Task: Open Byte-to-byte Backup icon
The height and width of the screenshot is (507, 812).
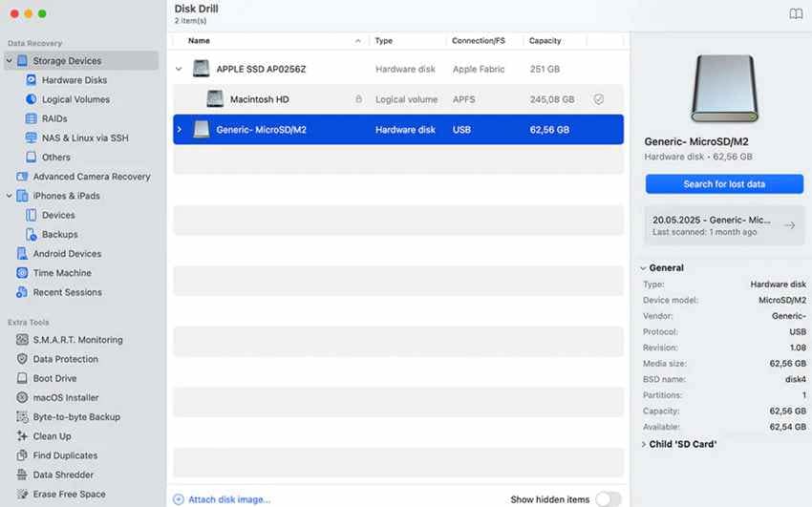Action: point(22,416)
